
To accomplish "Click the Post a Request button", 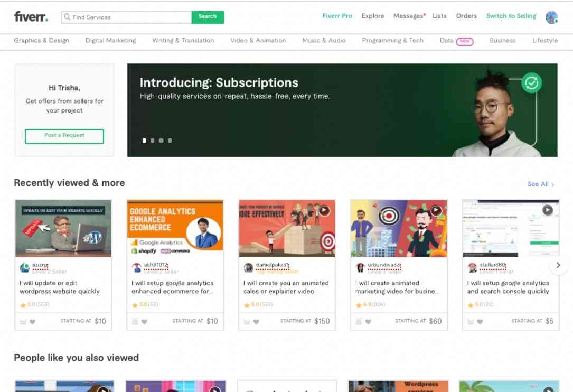I will click(64, 136).
